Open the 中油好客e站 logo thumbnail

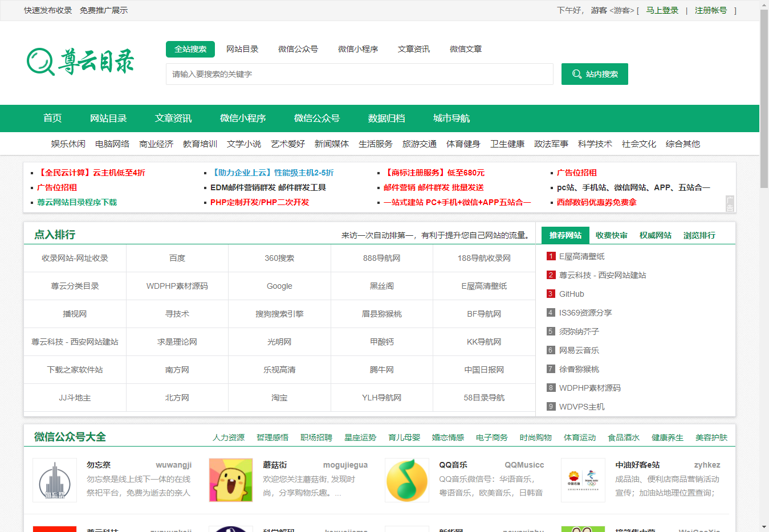tap(583, 480)
